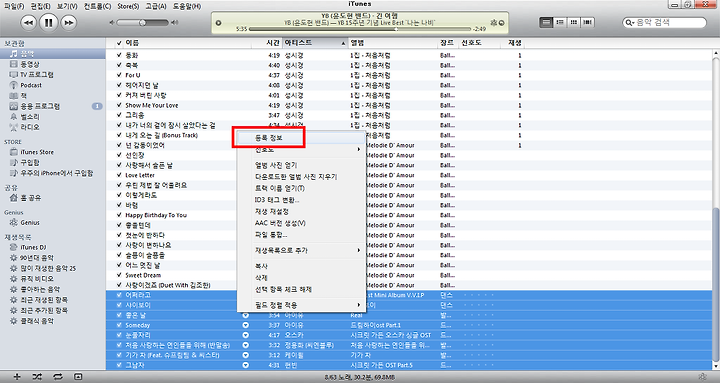Sort by 재생 count column header

click(x=514, y=43)
